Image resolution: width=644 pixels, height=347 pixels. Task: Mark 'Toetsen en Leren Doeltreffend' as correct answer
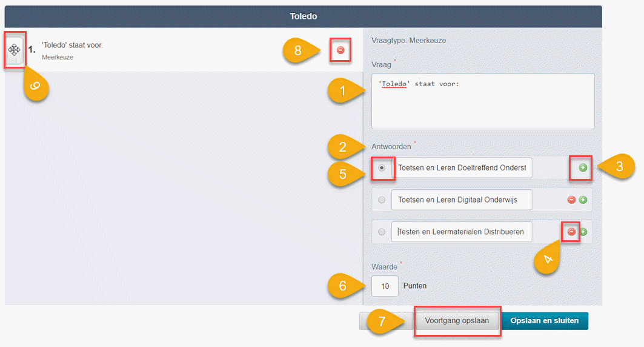click(x=382, y=168)
